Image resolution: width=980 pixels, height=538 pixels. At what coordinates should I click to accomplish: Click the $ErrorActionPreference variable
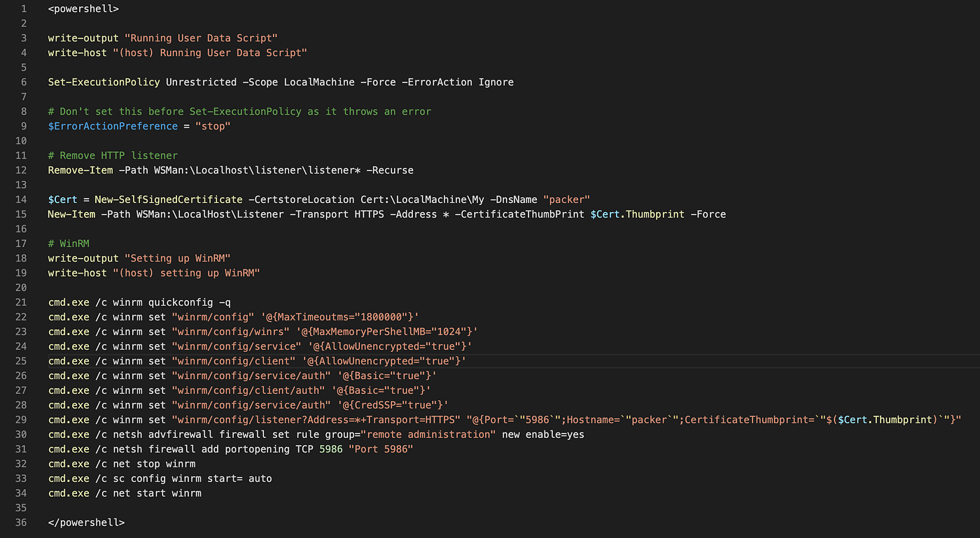click(113, 126)
